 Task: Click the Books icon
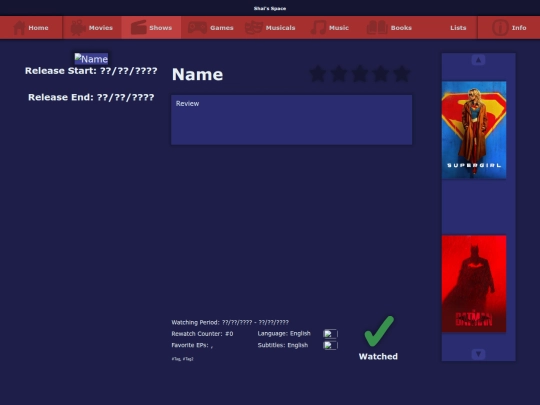[377, 28]
